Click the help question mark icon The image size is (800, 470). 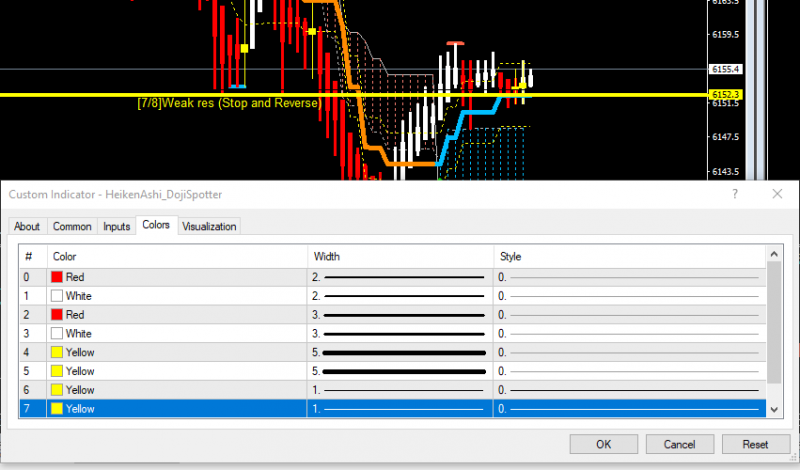(x=735, y=194)
